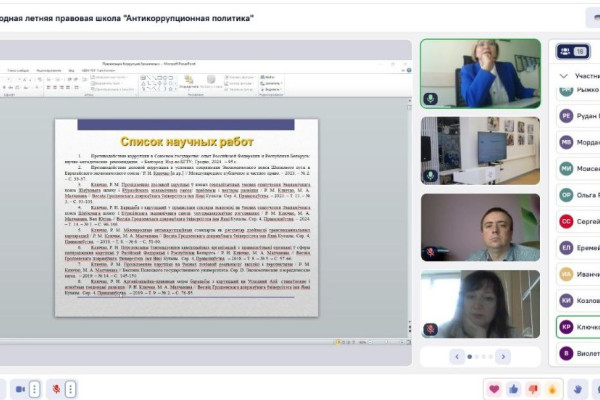
Task: Send a thumbs up reaction
Action: (x=515, y=388)
